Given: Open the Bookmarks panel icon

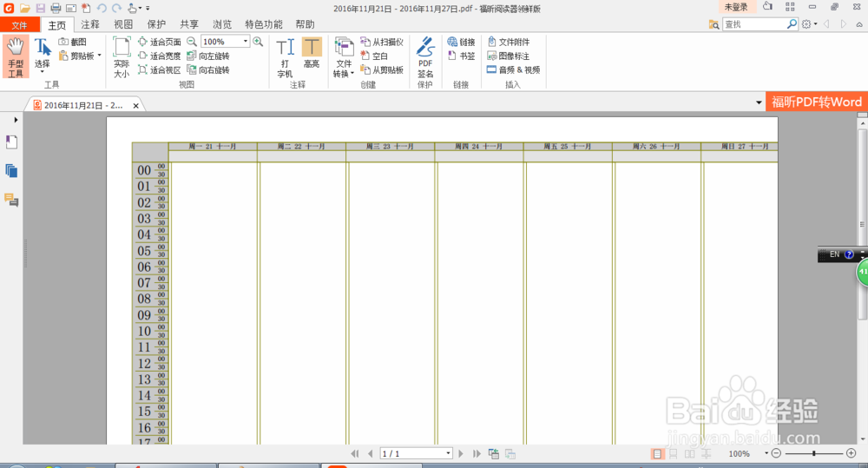Looking at the screenshot, I should [11, 142].
